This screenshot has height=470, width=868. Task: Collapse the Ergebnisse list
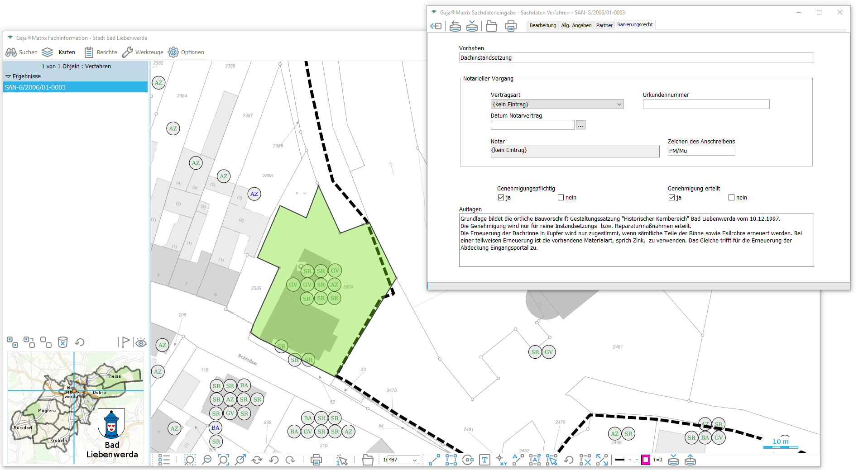tap(8, 76)
